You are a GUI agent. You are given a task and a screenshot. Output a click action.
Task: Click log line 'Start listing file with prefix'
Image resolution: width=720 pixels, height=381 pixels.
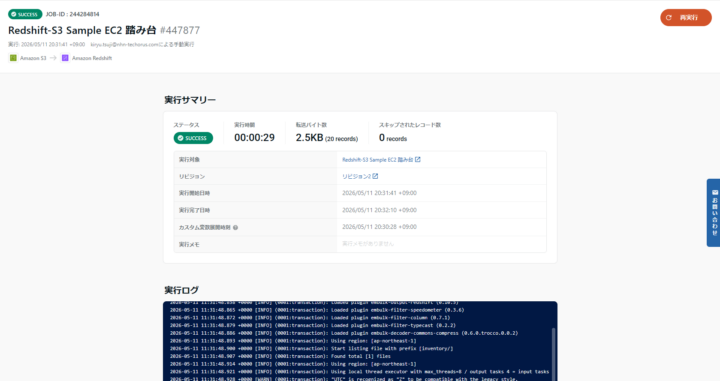tap(311, 348)
